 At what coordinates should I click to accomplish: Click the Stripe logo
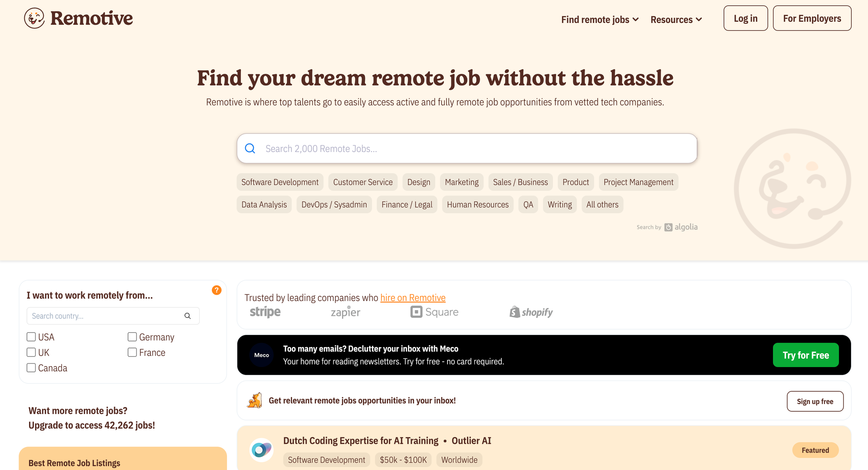[x=265, y=312]
